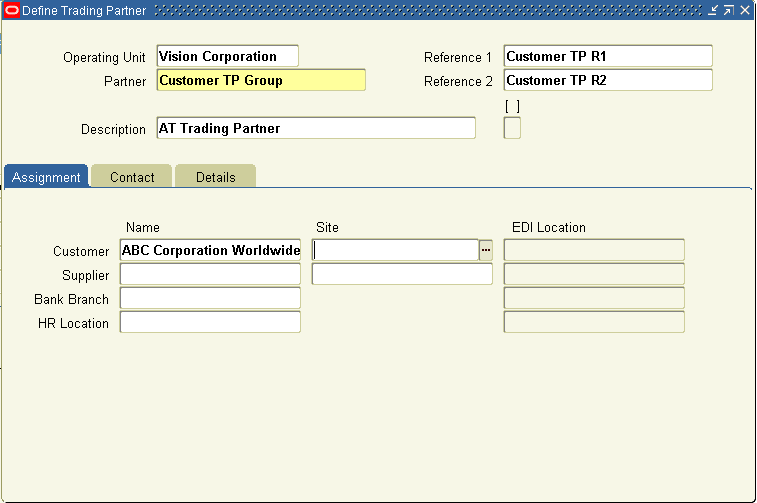Viewport: 757px width, 503px height.
Task: Minimize the Define Trading Partner window
Action: tap(713, 10)
